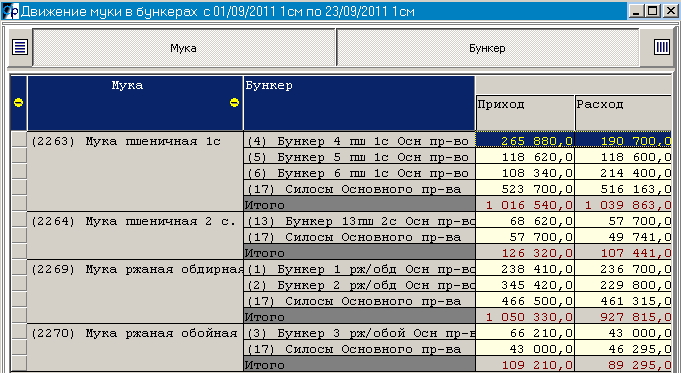The image size is (681, 373).
Task: Click Приход value 118 620,0
Action: (525, 156)
